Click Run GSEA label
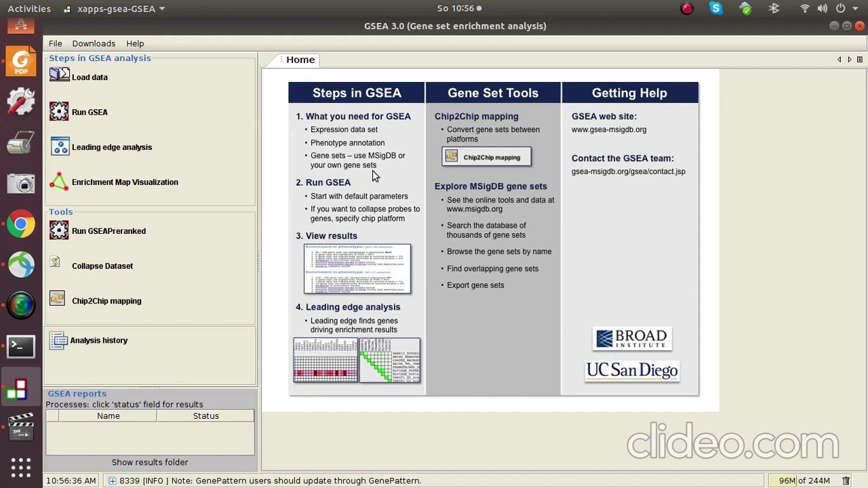This screenshot has width=868, height=488. 90,112
